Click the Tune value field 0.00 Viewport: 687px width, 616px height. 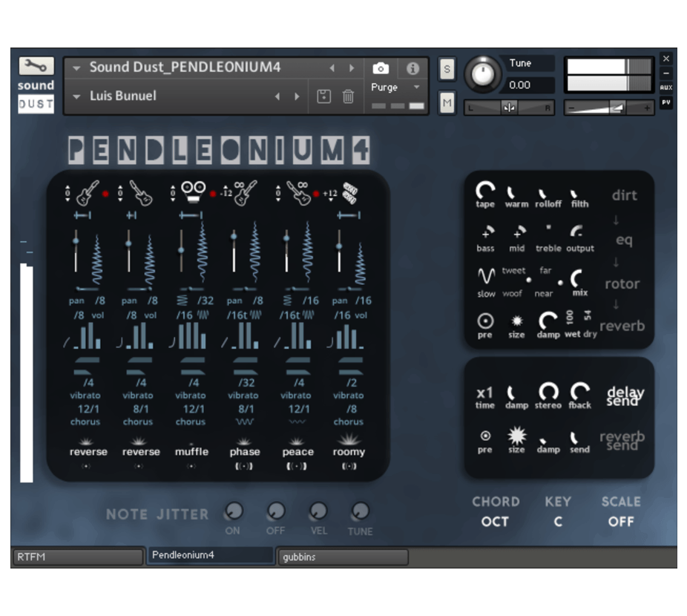pos(530,85)
